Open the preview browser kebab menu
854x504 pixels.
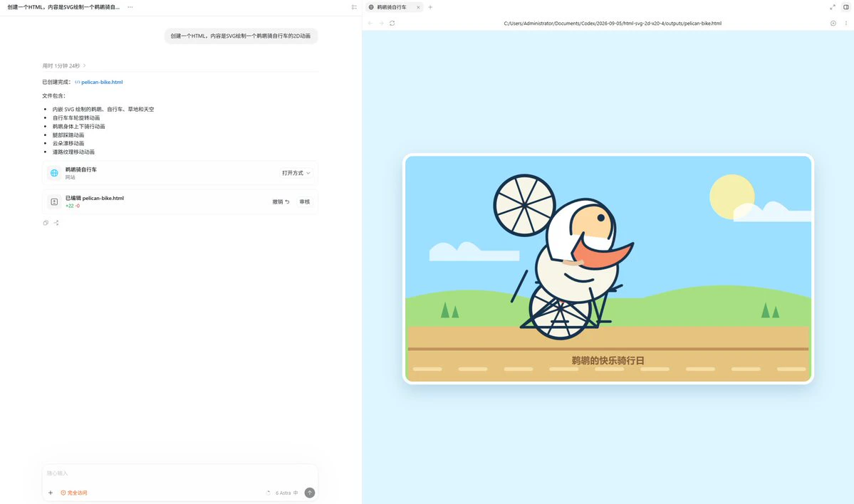(846, 23)
